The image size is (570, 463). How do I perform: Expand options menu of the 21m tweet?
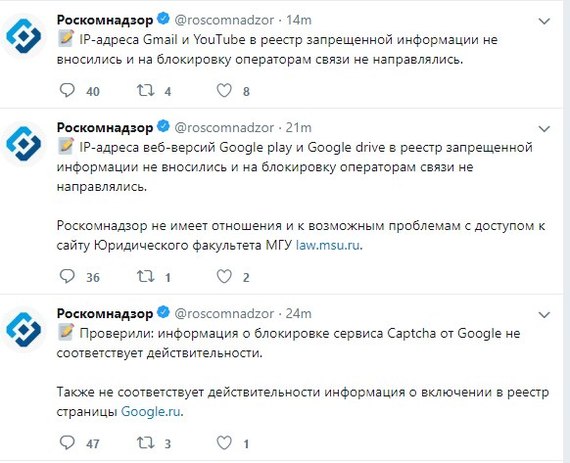[x=544, y=129]
